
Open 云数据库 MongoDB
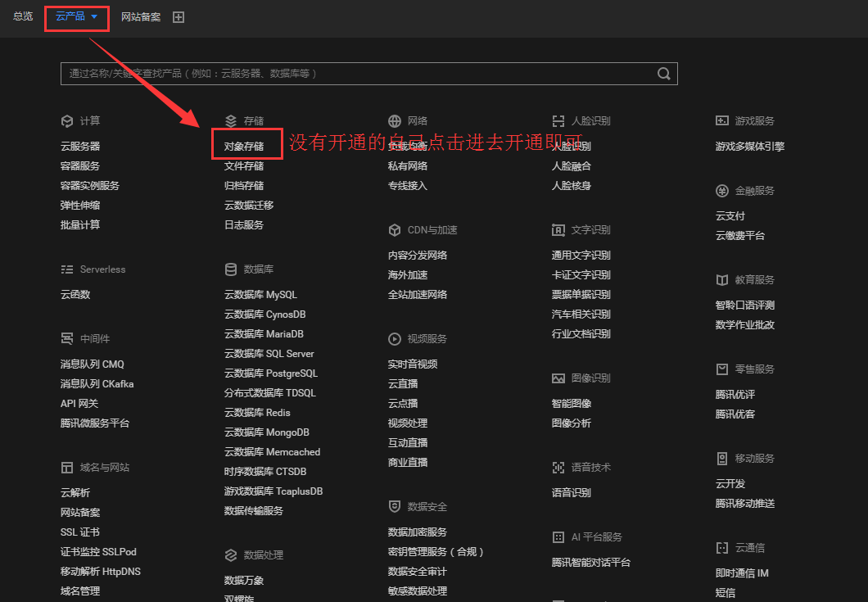tap(267, 432)
